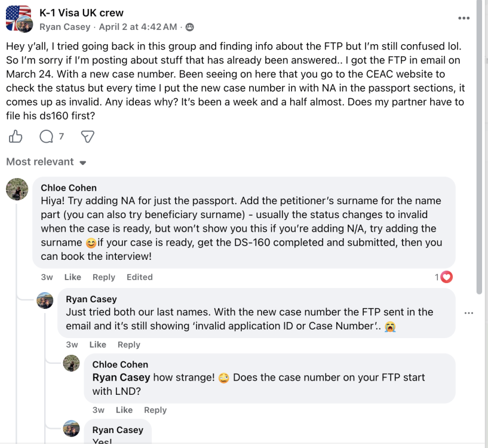Click the Edited label on Chloe's comment

140,277
